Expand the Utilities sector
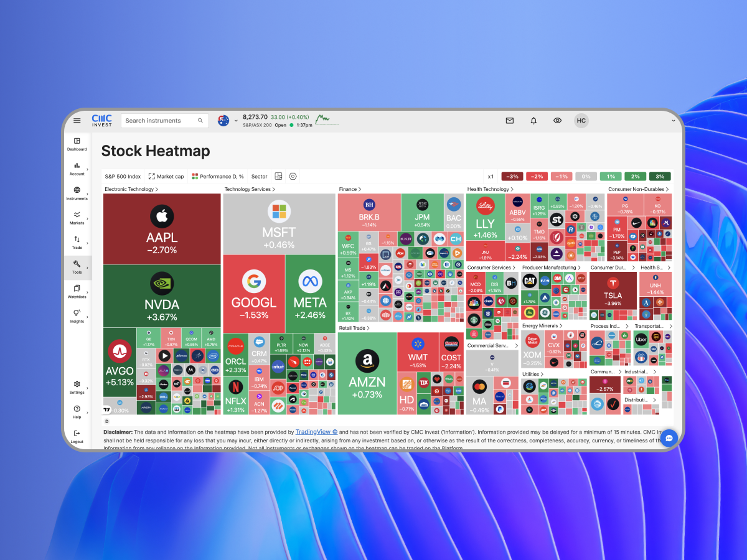This screenshot has height=560, width=747. pyautogui.click(x=533, y=374)
